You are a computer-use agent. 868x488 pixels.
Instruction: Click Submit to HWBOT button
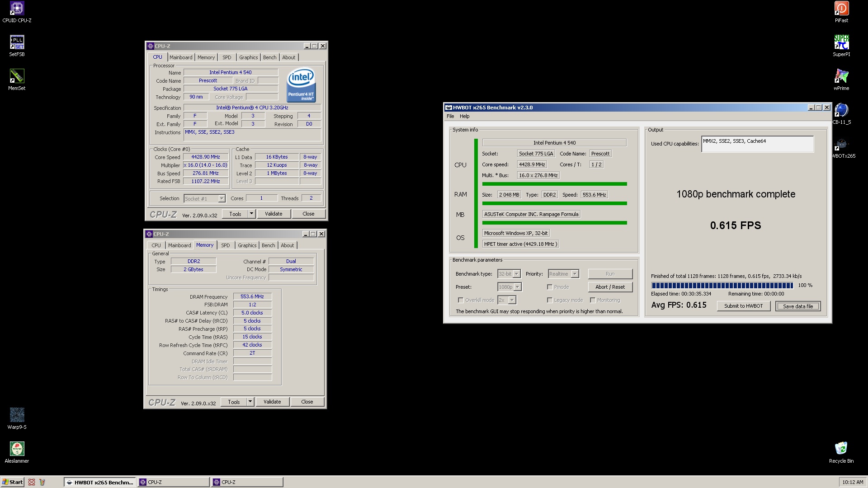743,306
